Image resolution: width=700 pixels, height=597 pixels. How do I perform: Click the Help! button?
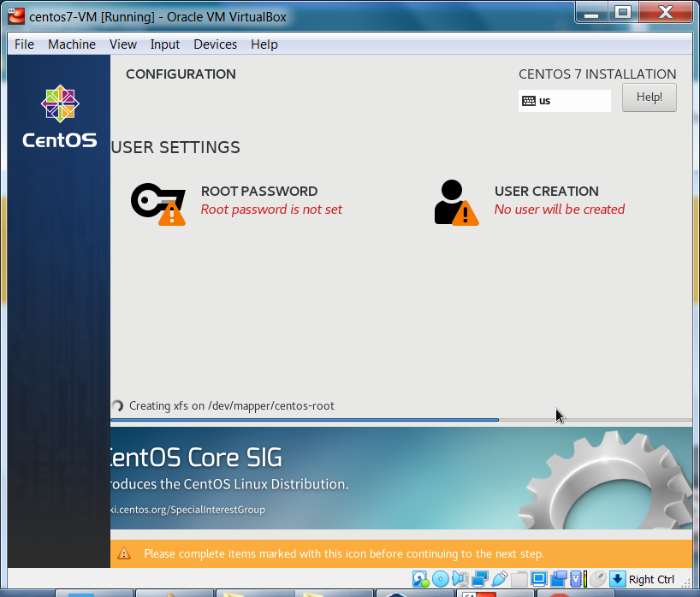coord(649,98)
